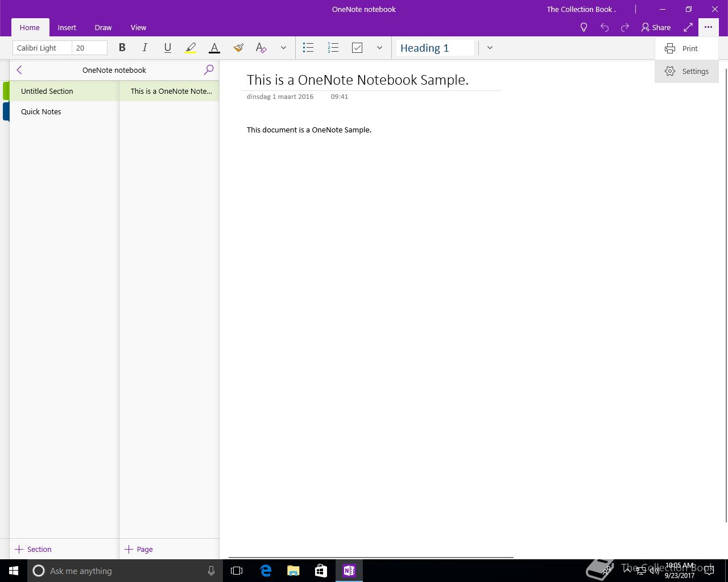The height and width of the screenshot is (582, 728).
Task: Expand more font formatting options arrow
Action: point(283,48)
